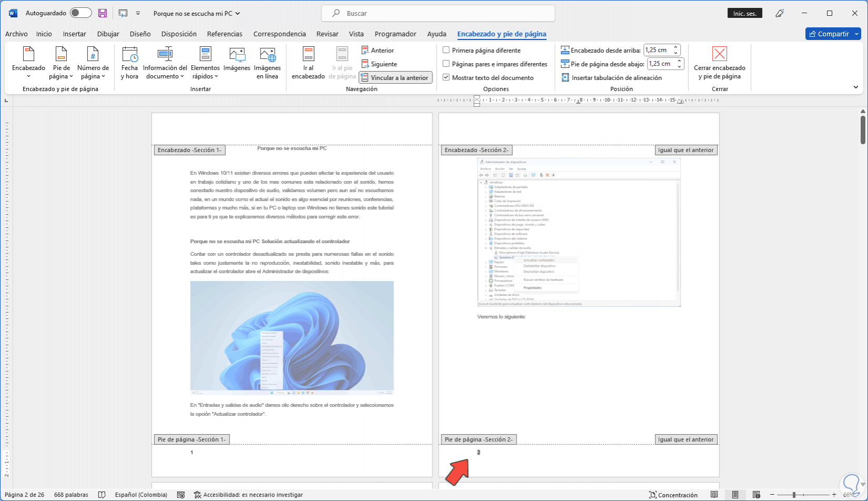Viewport: 868px width, 501px height.
Task: Click the touch/mouse mode toolbar icon
Action: (x=123, y=13)
